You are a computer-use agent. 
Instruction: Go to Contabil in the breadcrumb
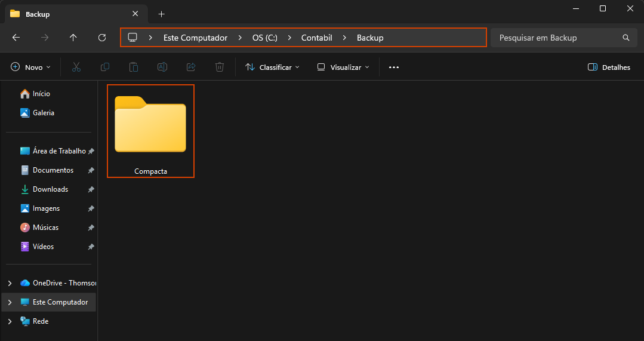tap(316, 38)
